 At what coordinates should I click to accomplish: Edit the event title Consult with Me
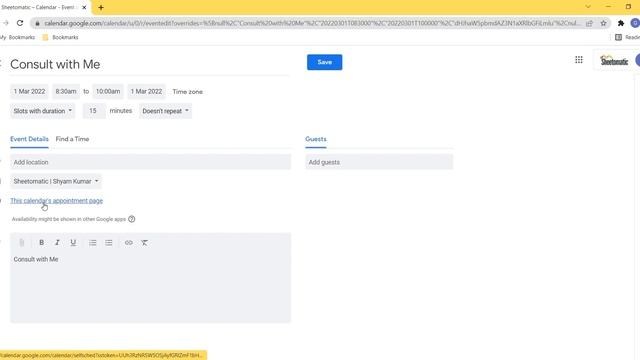tap(150, 64)
